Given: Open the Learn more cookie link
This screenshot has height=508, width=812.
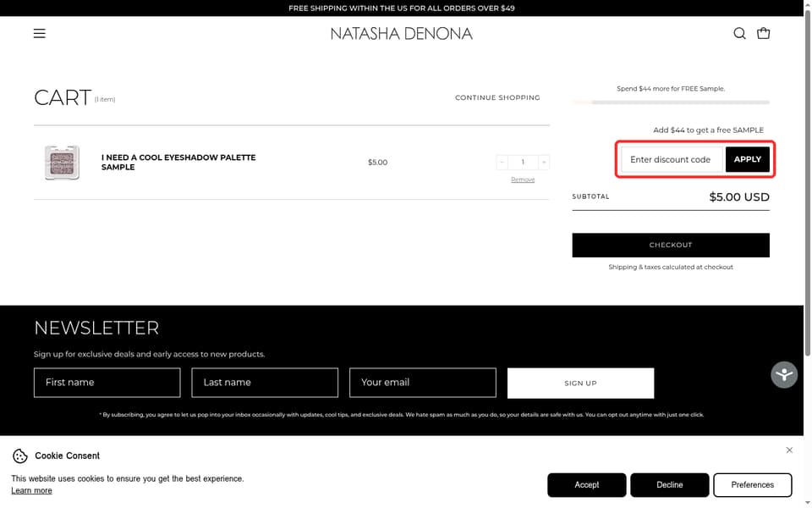Looking at the screenshot, I should [31, 491].
